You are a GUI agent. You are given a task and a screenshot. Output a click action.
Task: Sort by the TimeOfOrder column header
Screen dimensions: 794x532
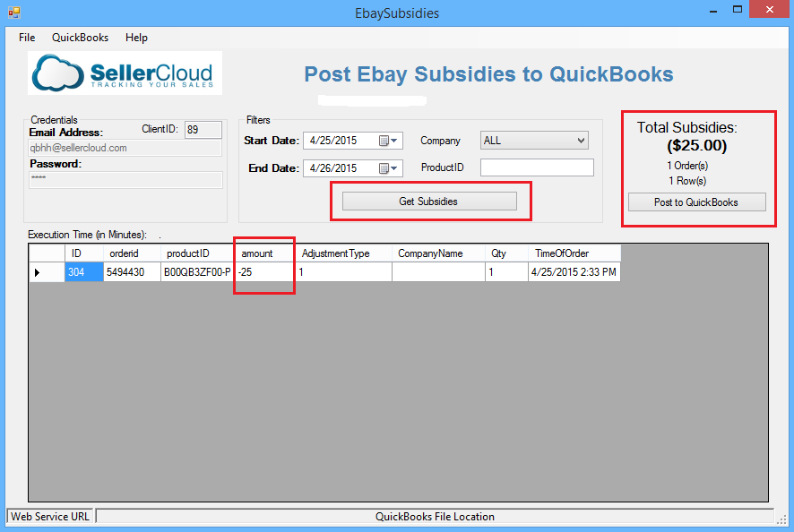pos(574,253)
